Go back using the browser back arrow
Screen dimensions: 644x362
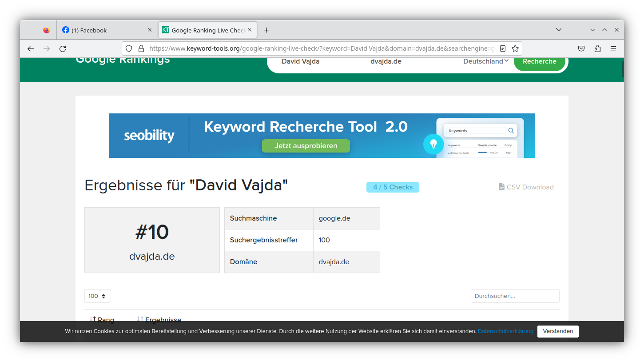point(31,48)
